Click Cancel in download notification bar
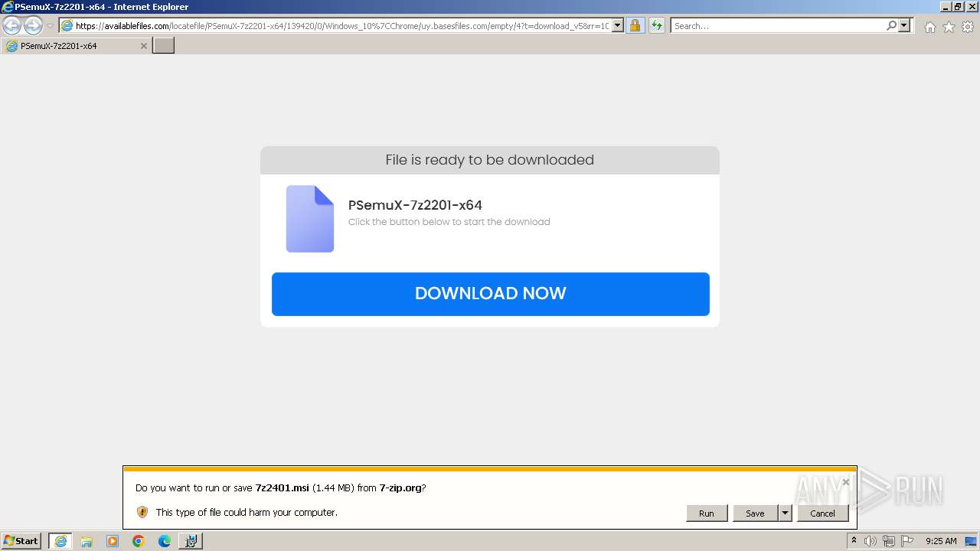The height and width of the screenshot is (551, 980). click(x=823, y=514)
